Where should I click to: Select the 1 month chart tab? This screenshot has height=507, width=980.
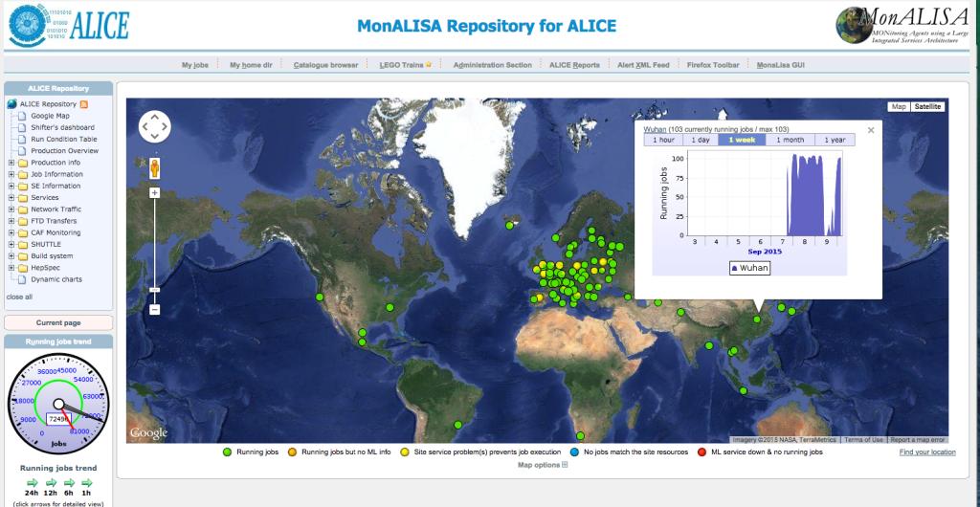pyautogui.click(x=791, y=140)
